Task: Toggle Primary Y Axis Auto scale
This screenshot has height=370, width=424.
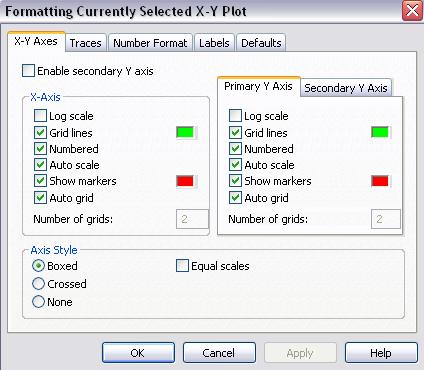Action: [x=235, y=165]
